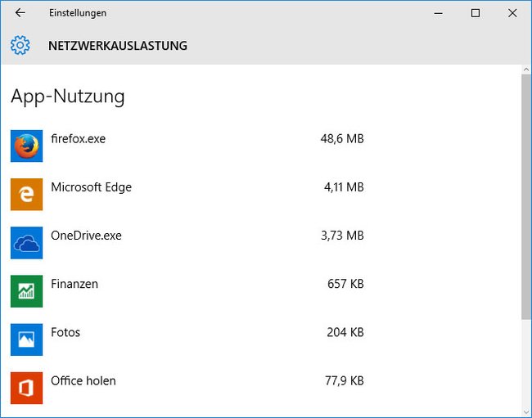The width and height of the screenshot is (532, 418).
Task: Click the vertical scrollbar thumb
Action: pos(526,196)
